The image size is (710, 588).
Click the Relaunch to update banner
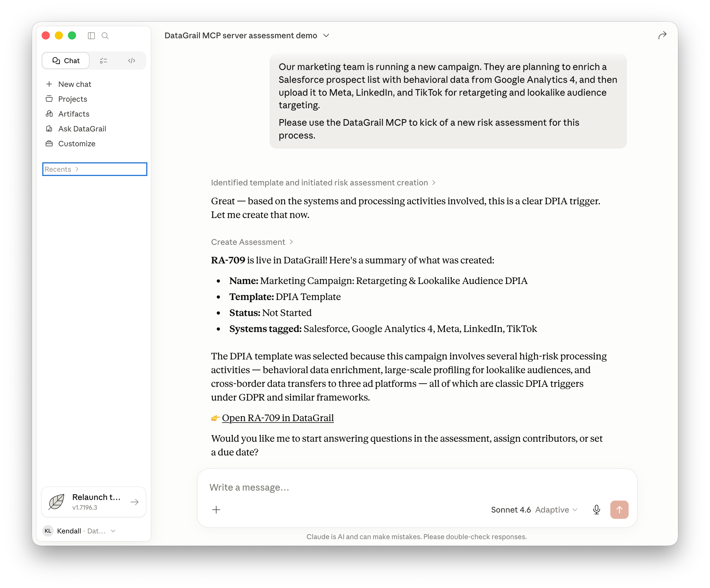94,502
